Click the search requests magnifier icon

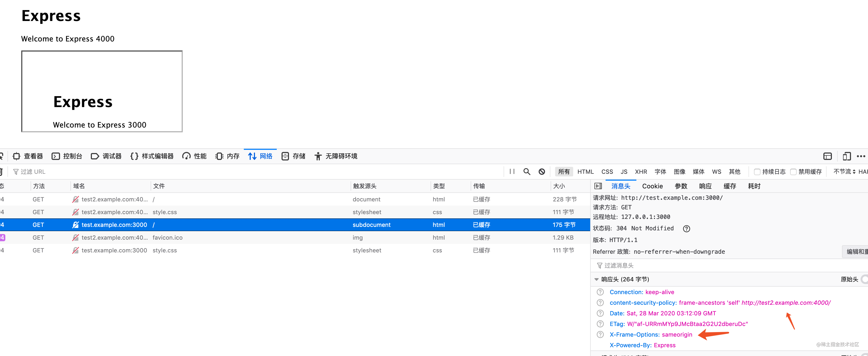pyautogui.click(x=527, y=172)
